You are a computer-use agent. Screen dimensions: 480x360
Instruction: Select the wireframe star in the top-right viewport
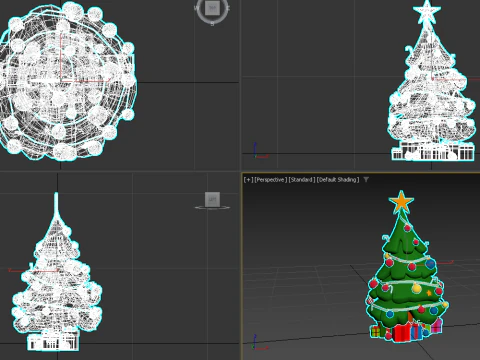(x=427, y=12)
